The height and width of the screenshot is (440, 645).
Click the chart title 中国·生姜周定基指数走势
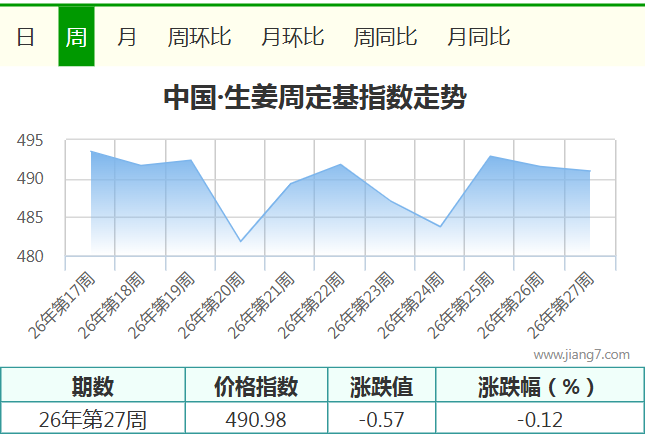pyautogui.click(x=315, y=98)
